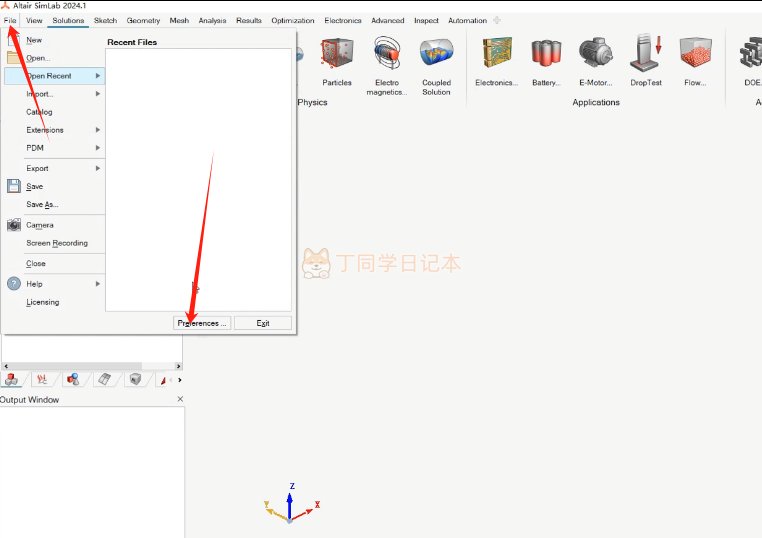This screenshot has height=538, width=762.
Task: Open the Results ribbon tab
Action: [249, 20]
